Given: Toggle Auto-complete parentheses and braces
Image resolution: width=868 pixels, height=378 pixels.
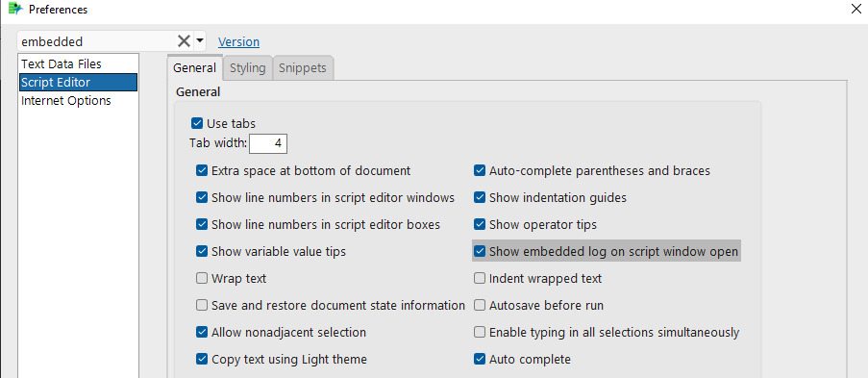Looking at the screenshot, I should [x=480, y=170].
